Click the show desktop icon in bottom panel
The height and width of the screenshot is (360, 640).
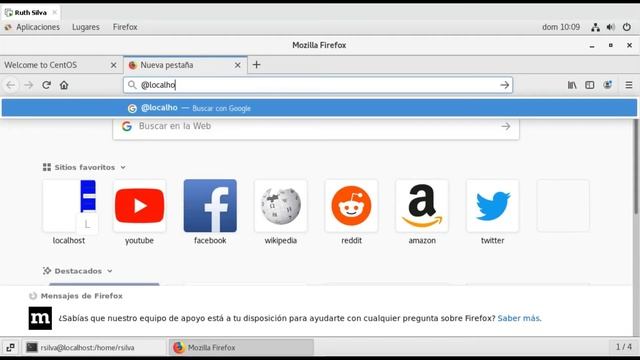(x=10, y=347)
